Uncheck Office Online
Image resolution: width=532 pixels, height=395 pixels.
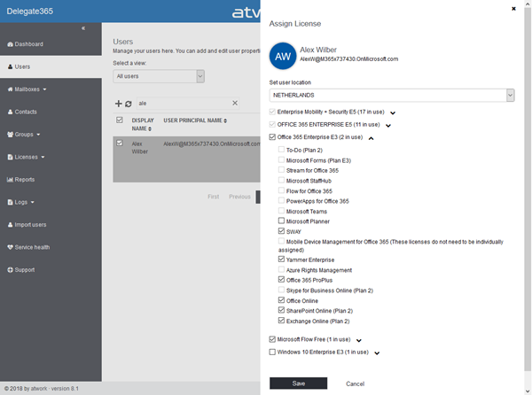(281, 300)
